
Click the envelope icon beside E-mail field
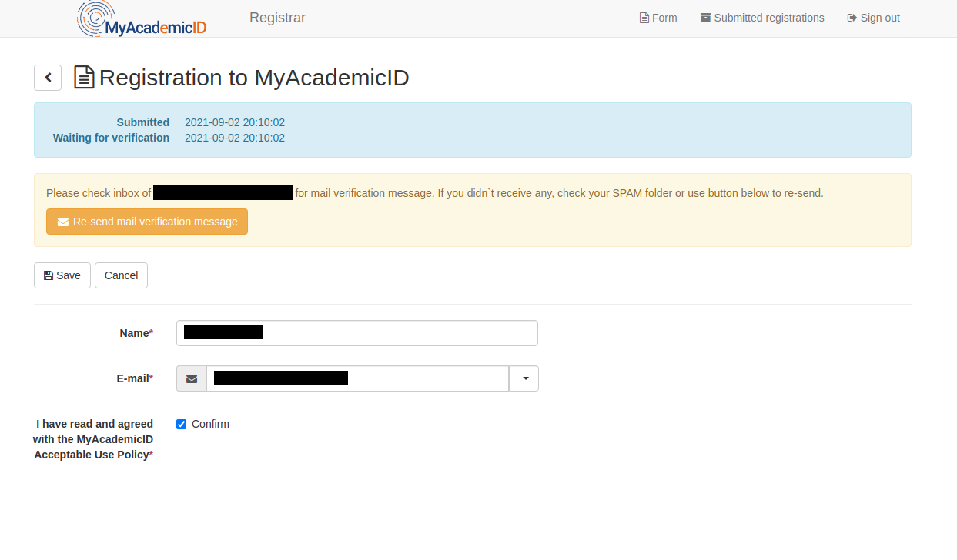(x=192, y=378)
